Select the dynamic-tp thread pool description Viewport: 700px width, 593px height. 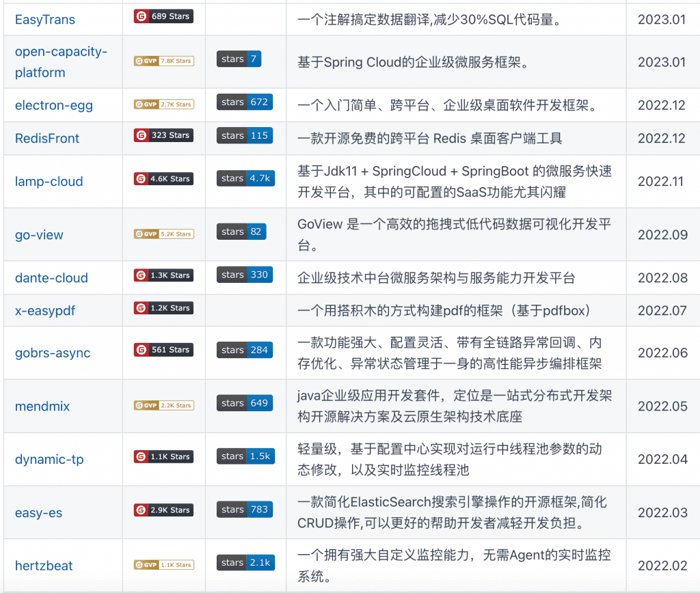450,459
